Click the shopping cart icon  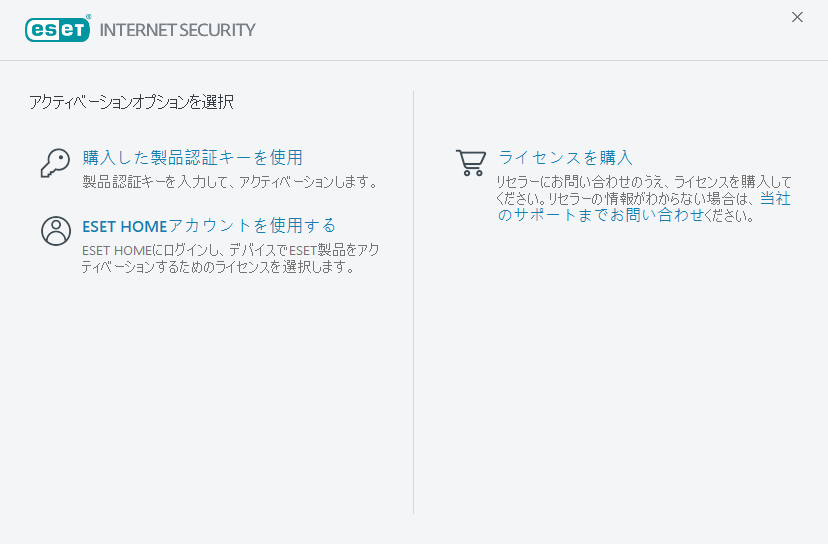pos(470,162)
